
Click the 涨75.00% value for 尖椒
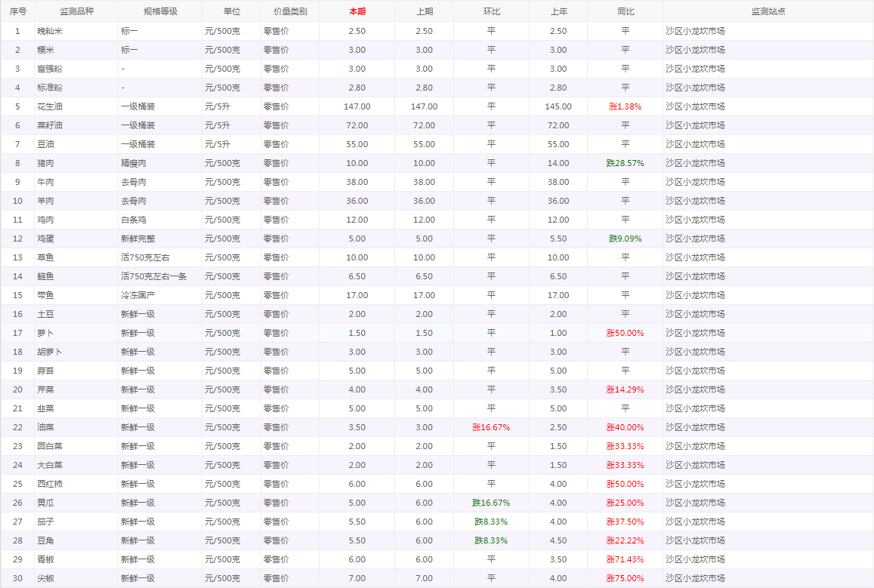coord(625,578)
